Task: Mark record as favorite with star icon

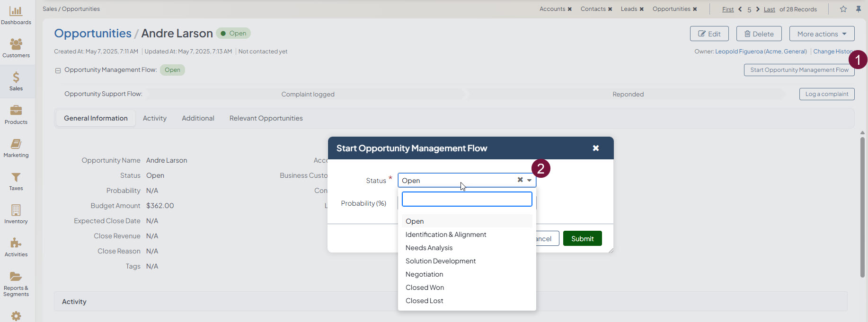Action: [x=843, y=9]
